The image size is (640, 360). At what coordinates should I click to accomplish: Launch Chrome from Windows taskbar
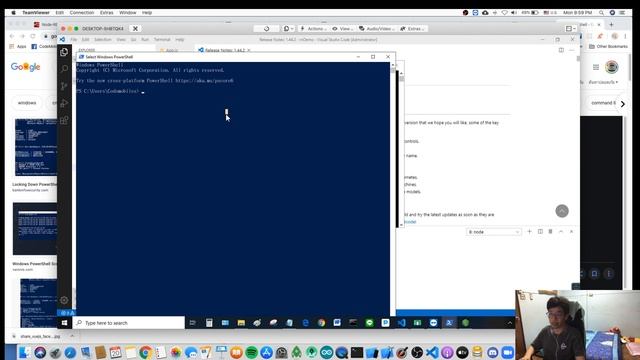(322, 323)
